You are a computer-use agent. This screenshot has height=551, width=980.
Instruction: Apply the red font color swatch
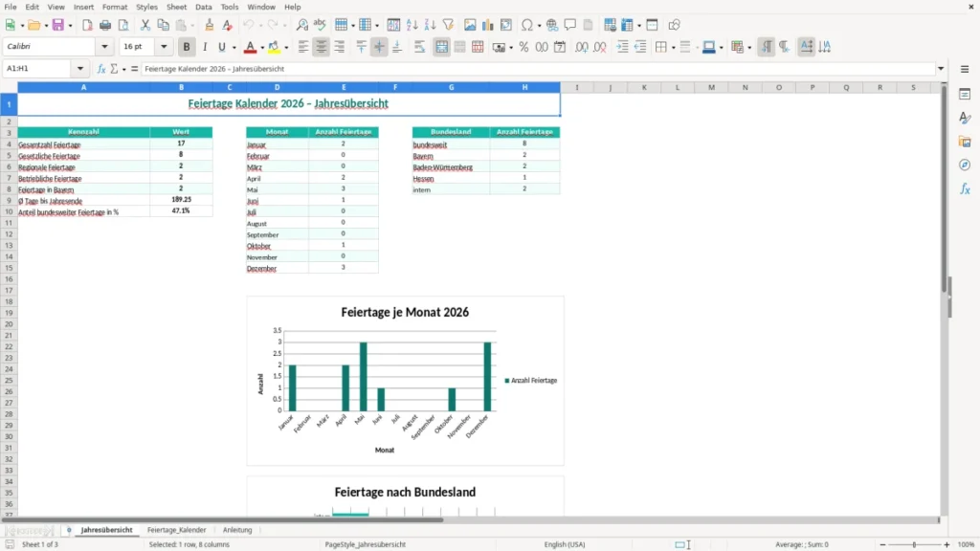tap(250, 47)
